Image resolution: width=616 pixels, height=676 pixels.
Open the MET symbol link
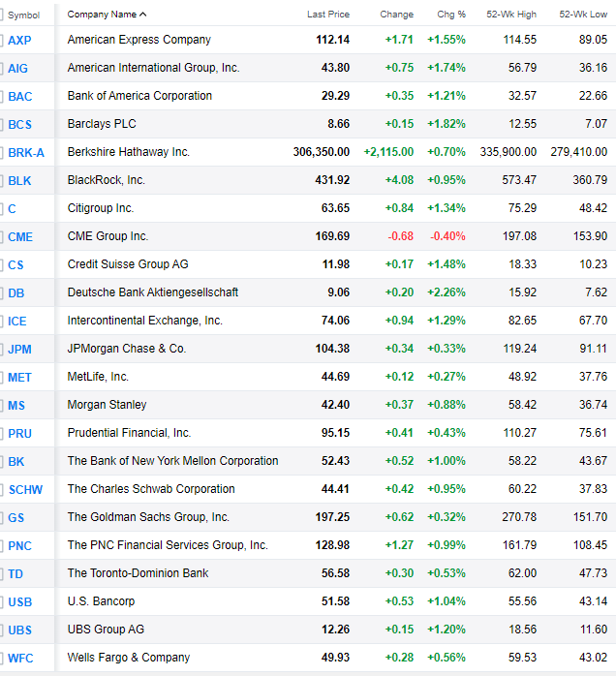(x=19, y=378)
